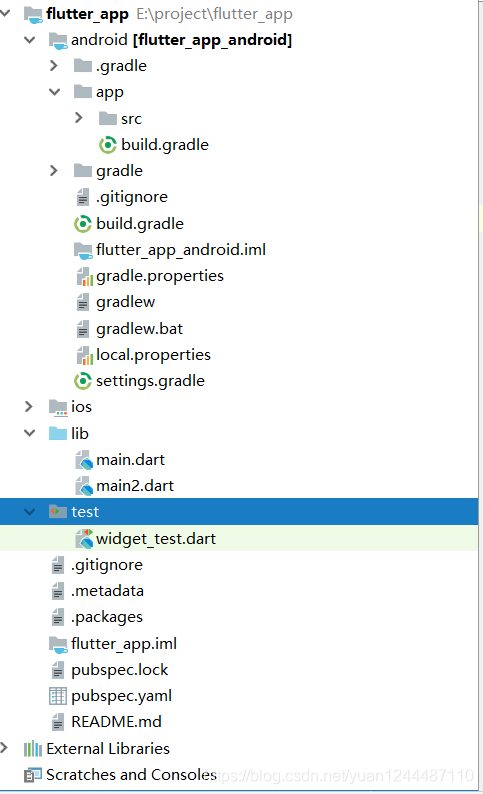Screen dimensions: 483x794
Task: Open gradlew.bat file
Action: click(140, 329)
